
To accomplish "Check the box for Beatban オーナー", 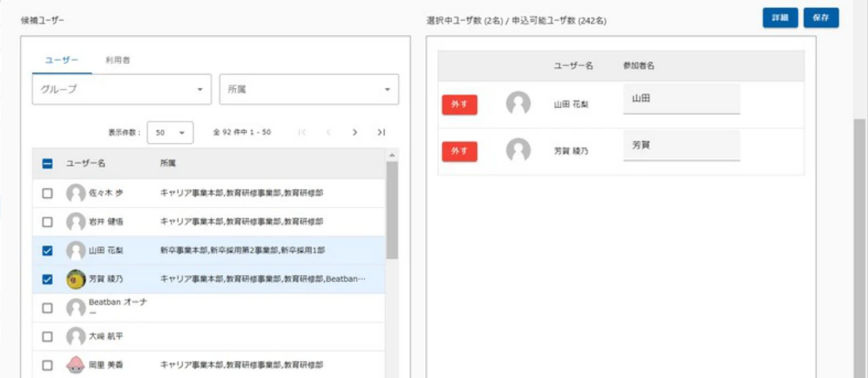I will 48,308.
